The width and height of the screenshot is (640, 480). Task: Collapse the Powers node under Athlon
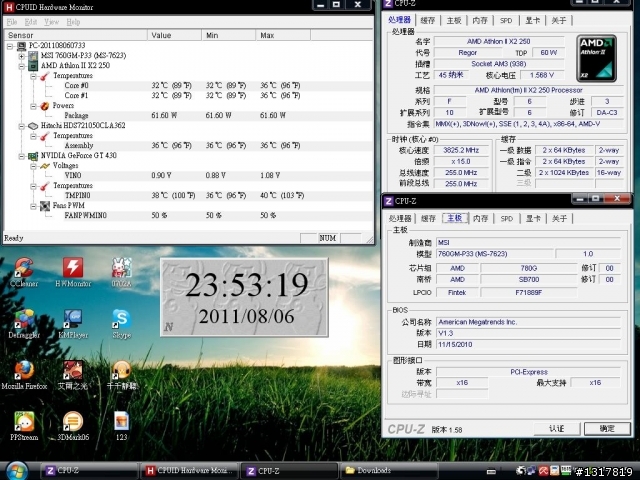click(x=33, y=106)
